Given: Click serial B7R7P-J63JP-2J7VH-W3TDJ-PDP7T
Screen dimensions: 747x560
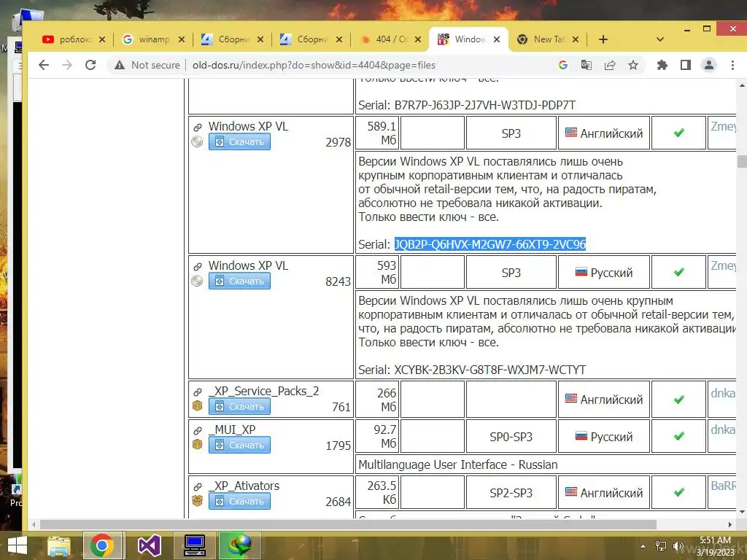Looking at the screenshot, I should coord(485,105).
